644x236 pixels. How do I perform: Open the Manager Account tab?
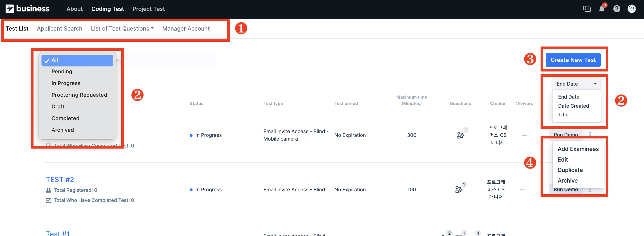coord(186,28)
